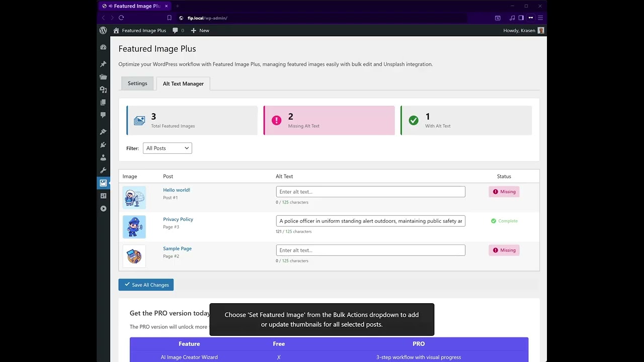This screenshot has width=644, height=362.
Task: Click the browser screenshot capture icon
Action: [498, 18]
